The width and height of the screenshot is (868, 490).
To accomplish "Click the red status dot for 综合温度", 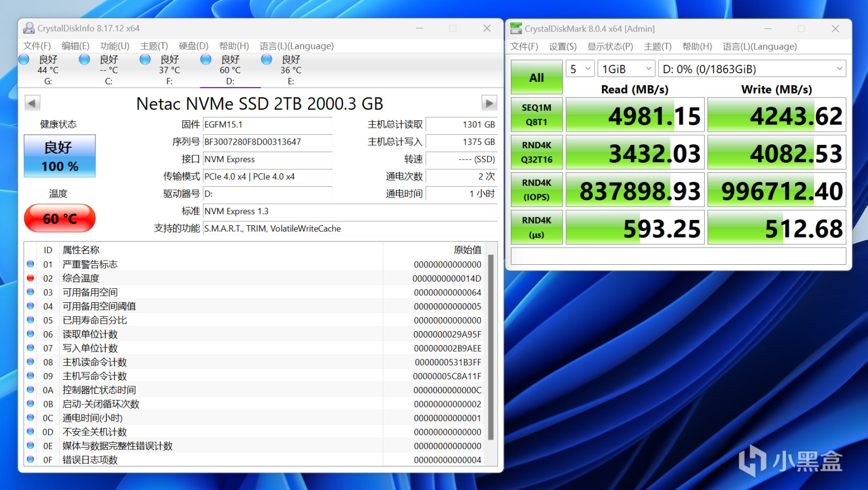I will (x=31, y=278).
